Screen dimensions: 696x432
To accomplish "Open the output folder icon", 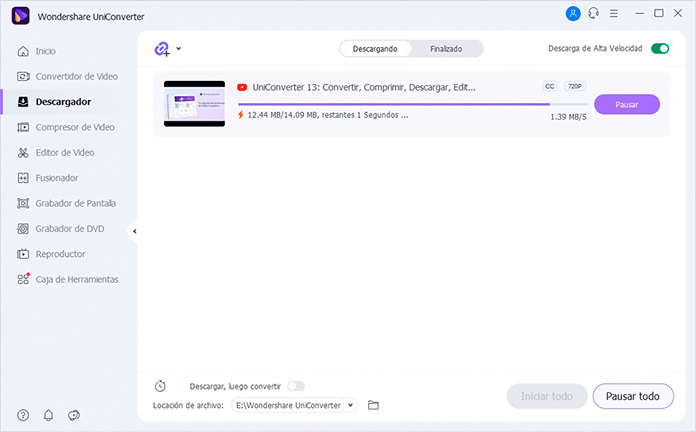I will click(x=373, y=405).
